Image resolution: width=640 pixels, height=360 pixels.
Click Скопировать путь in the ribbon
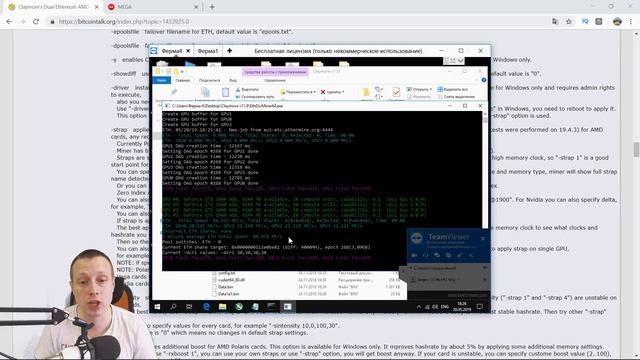pos(254,97)
